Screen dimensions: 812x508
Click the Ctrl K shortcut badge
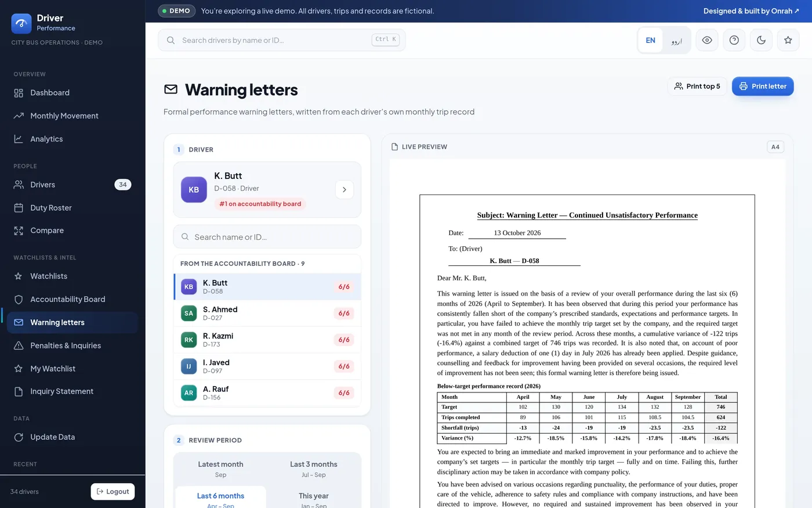point(386,39)
